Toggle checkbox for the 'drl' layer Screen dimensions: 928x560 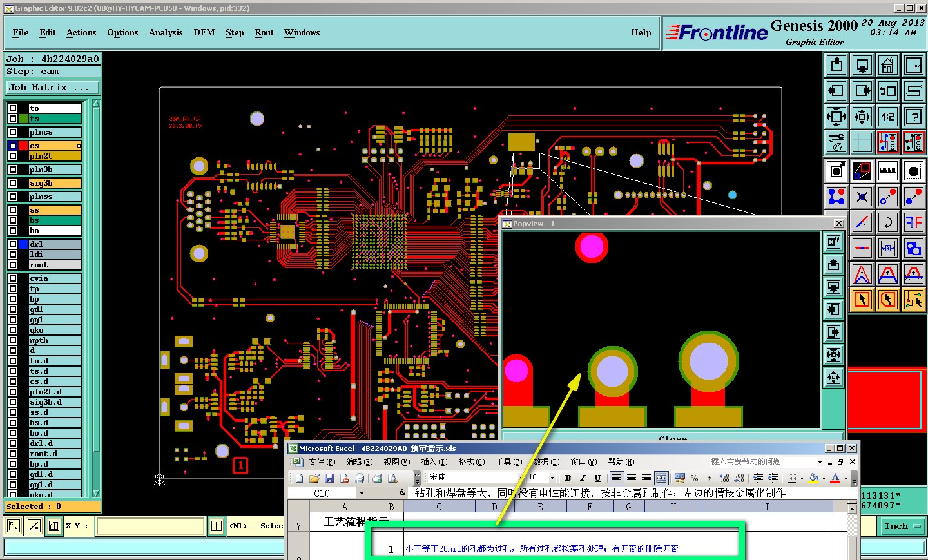point(13,244)
